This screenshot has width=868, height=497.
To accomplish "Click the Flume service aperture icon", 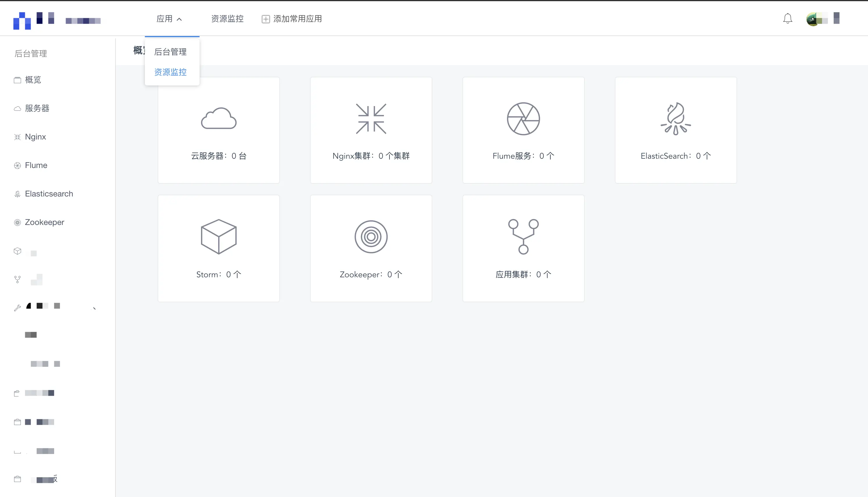I will pos(523,119).
